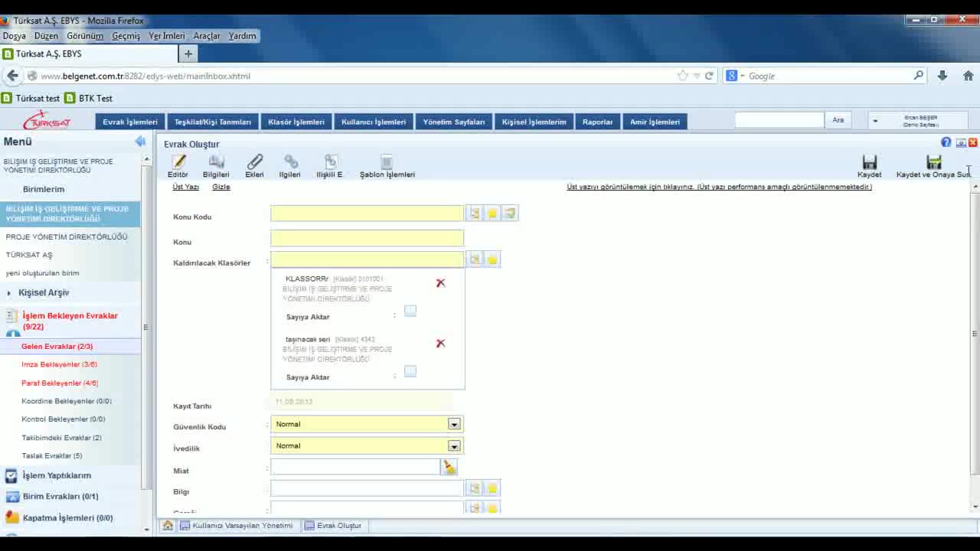Click Kaydet ve Onaya Sun icon
This screenshot has width=980, height=551.
tap(933, 162)
